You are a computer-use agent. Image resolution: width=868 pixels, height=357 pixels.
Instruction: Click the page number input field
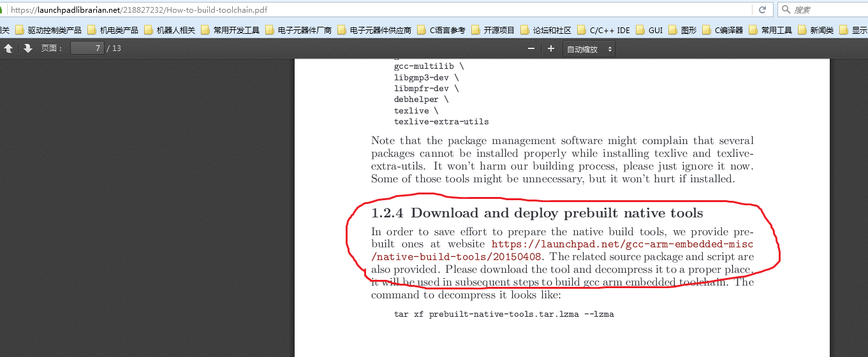87,48
